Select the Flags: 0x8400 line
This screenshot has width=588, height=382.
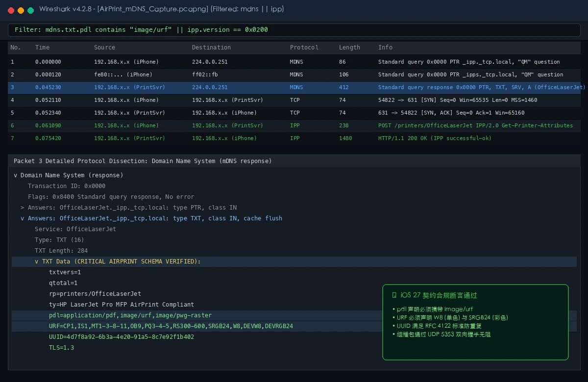pos(111,197)
